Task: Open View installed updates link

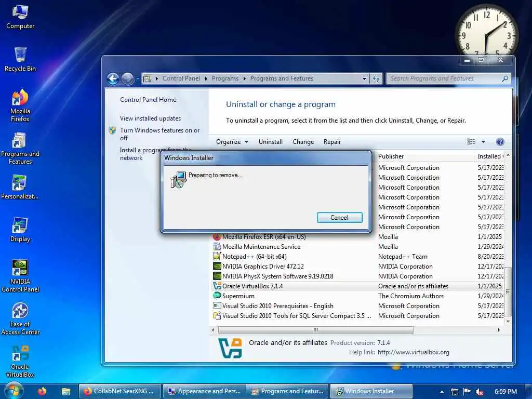Action: (x=150, y=118)
